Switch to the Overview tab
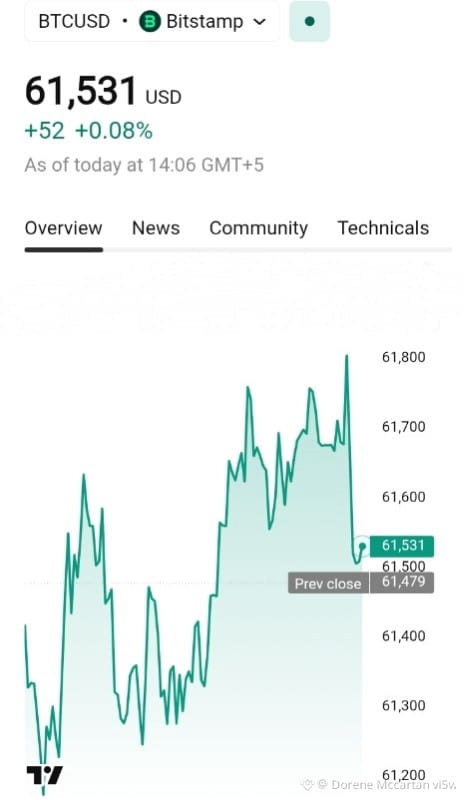 point(63,228)
